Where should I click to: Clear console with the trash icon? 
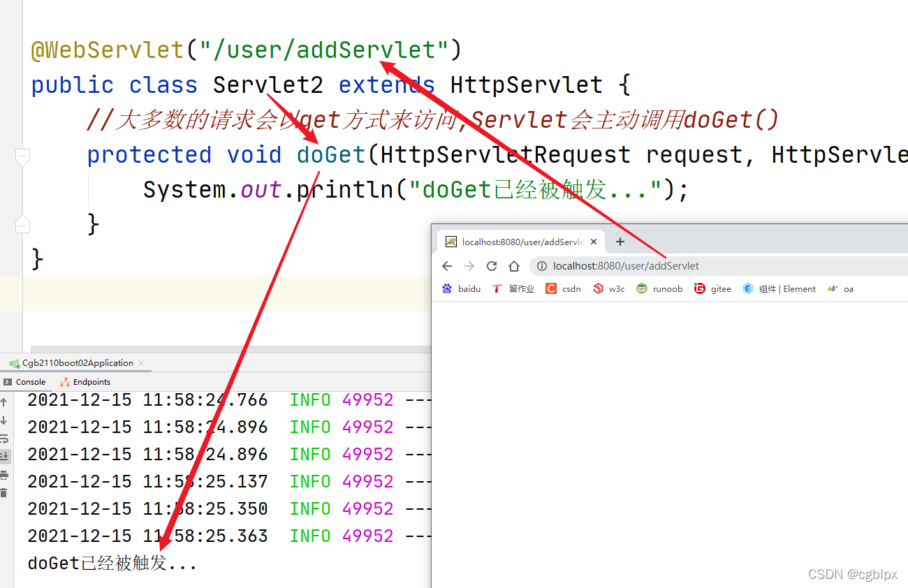tap(4, 492)
